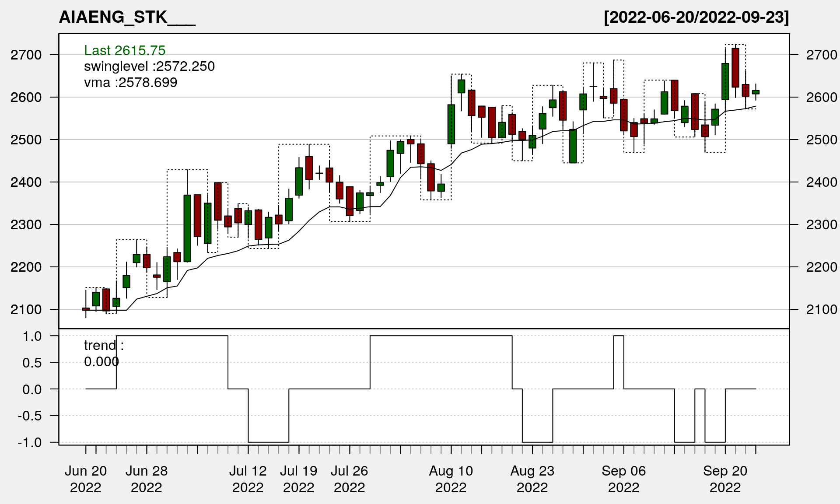Click the Jul 26 2022 axis label
This screenshot has height=504, width=840.
350,479
